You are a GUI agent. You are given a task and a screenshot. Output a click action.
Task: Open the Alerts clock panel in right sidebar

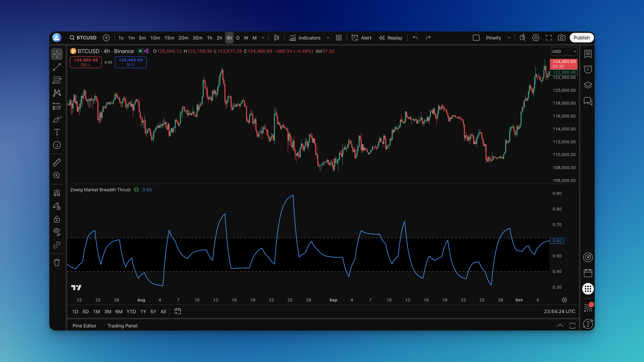[x=588, y=69]
